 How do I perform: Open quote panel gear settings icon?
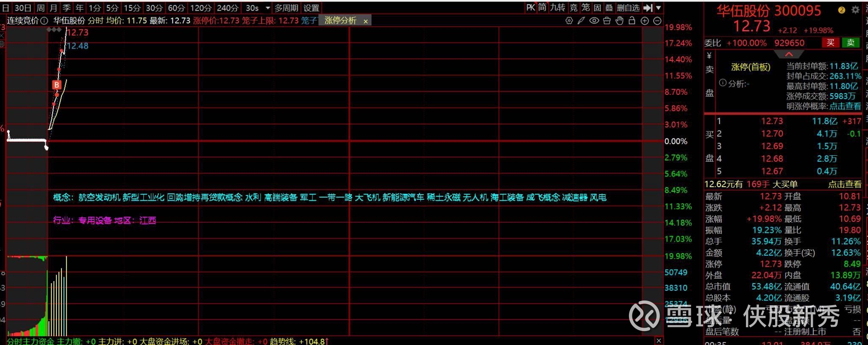856,10
